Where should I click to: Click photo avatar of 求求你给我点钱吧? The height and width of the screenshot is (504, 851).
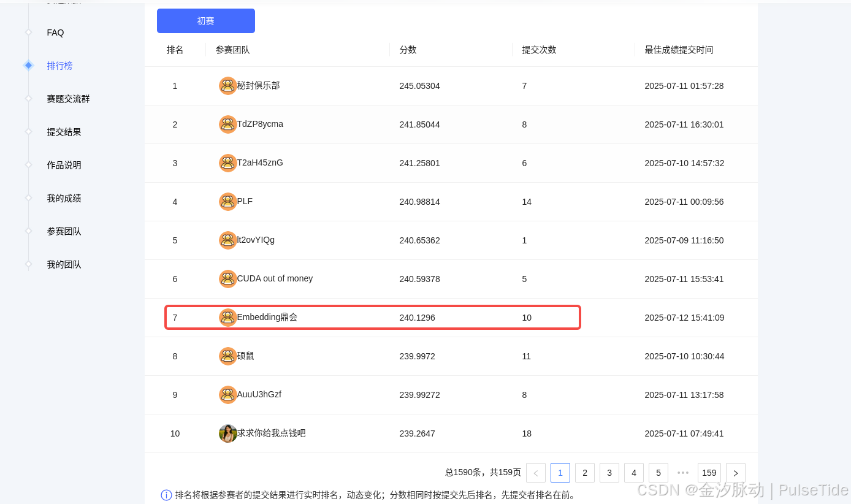tap(228, 433)
